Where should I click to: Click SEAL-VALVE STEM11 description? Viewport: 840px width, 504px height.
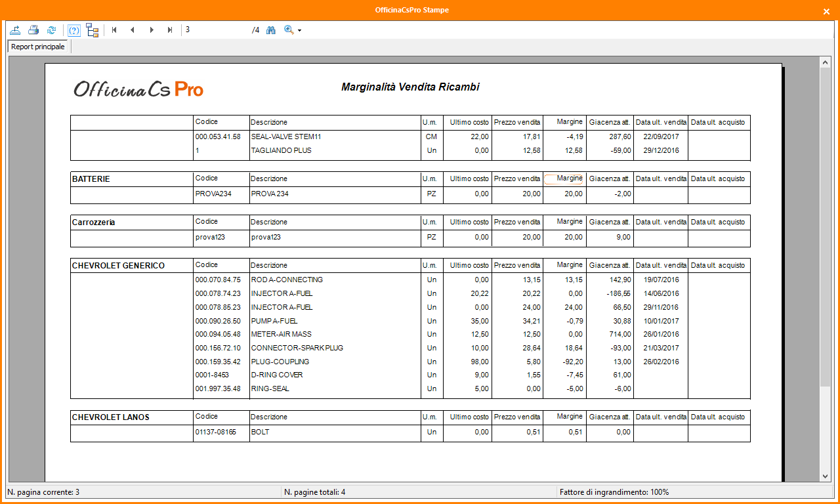pos(285,137)
